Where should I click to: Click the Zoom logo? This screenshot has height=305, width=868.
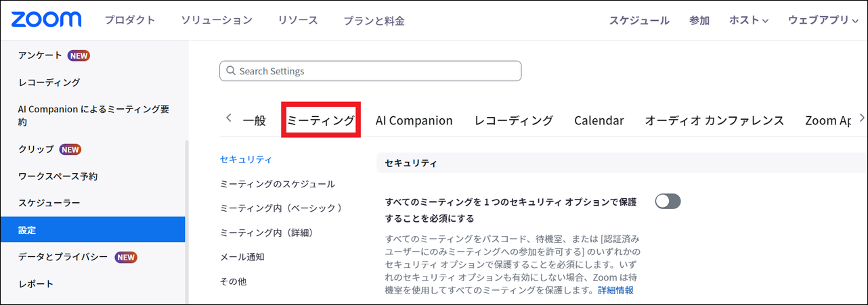[x=46, y=19]
